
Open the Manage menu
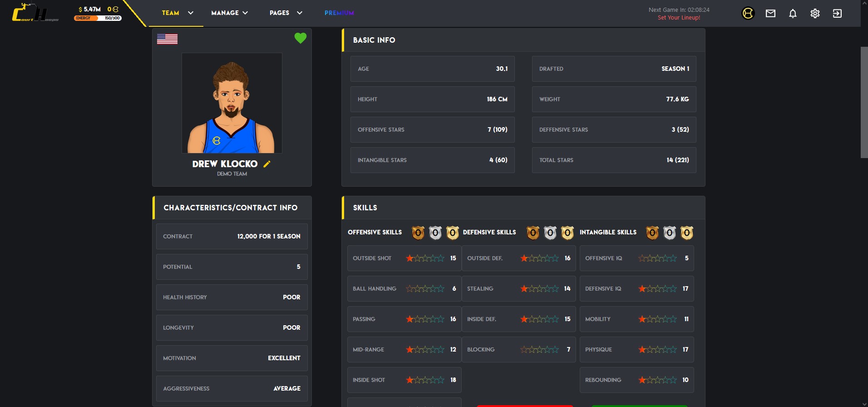point(225,13)
